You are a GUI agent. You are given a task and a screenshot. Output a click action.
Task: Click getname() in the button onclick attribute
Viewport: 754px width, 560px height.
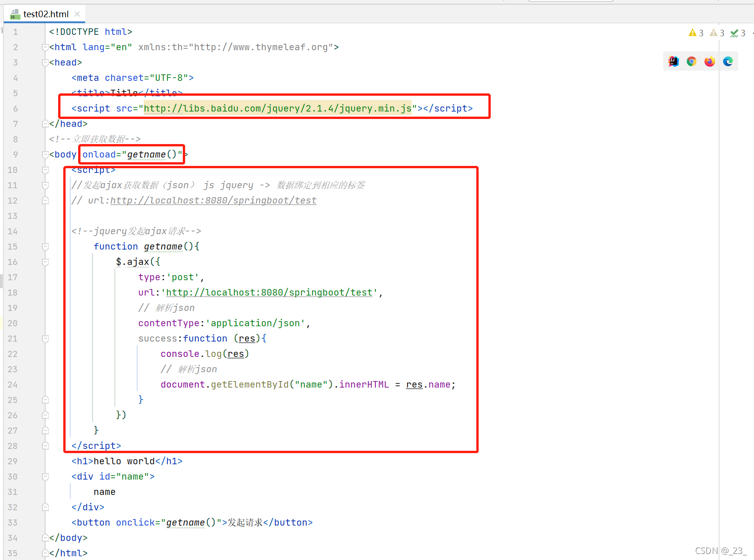pyautogui.click(x=191, y=522)
